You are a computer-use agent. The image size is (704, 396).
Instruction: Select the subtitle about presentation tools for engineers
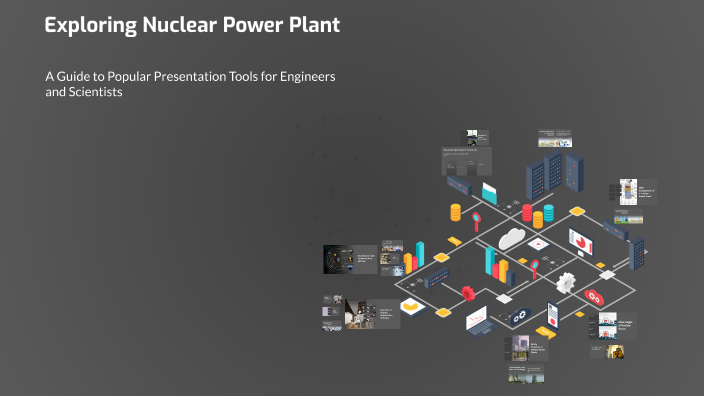point(190,84)
